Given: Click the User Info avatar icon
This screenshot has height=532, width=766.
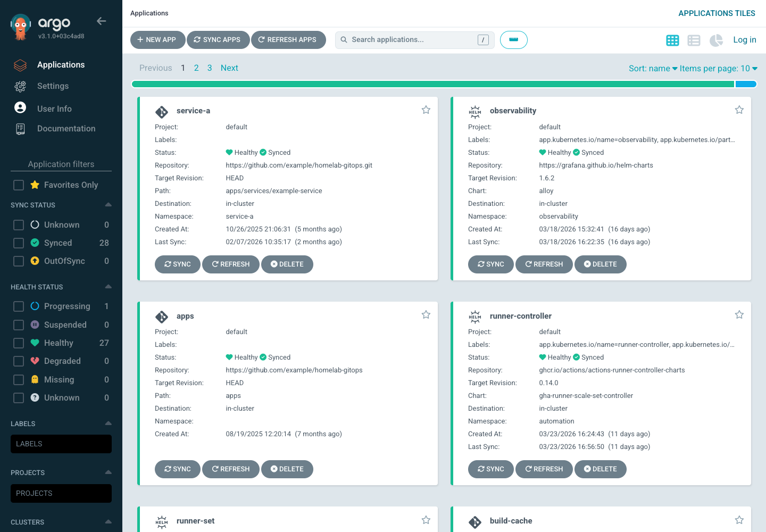Looking at the screenshot, I should click(20, 107).
